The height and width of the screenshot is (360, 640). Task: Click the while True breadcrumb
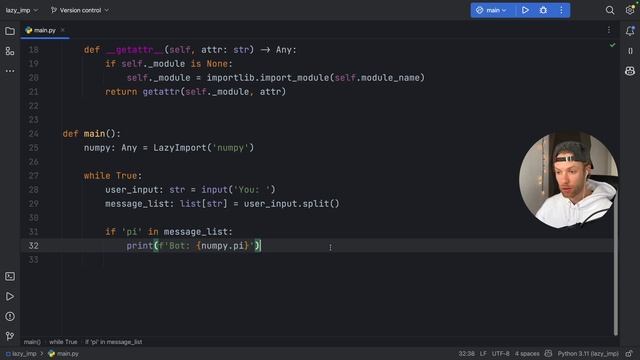[63, 342]
